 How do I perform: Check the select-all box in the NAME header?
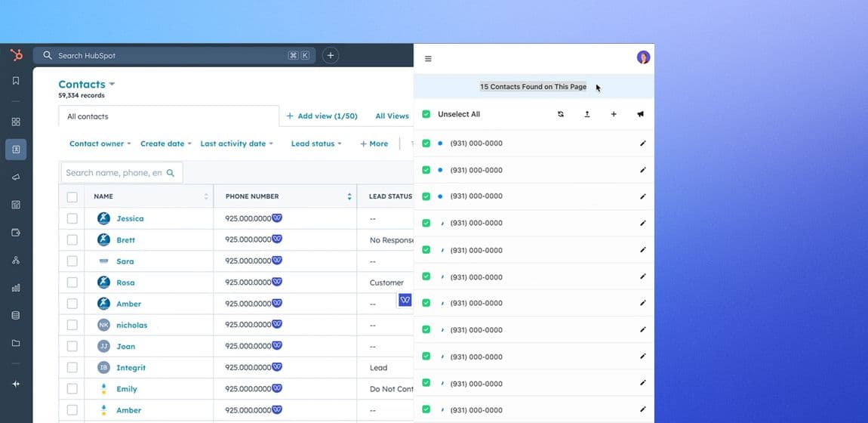72,196
